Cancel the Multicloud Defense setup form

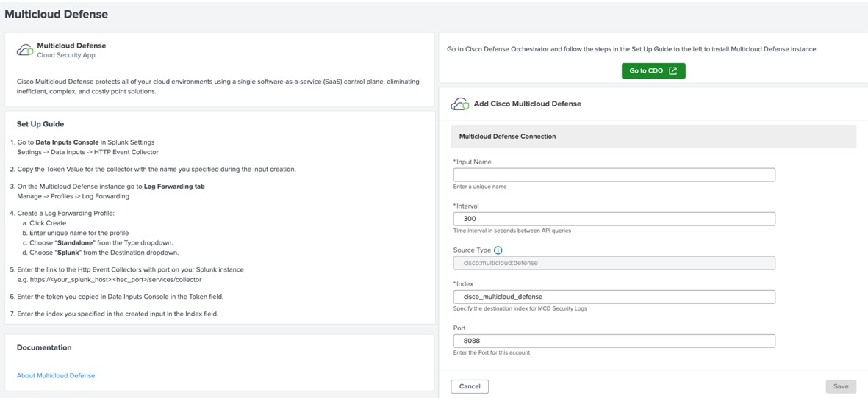coord(470,386)
